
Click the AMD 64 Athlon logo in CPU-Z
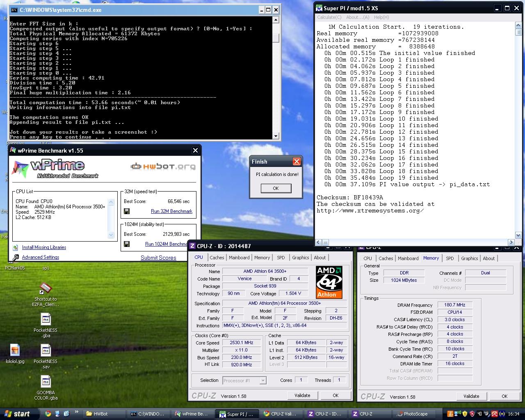pos(329,282)
